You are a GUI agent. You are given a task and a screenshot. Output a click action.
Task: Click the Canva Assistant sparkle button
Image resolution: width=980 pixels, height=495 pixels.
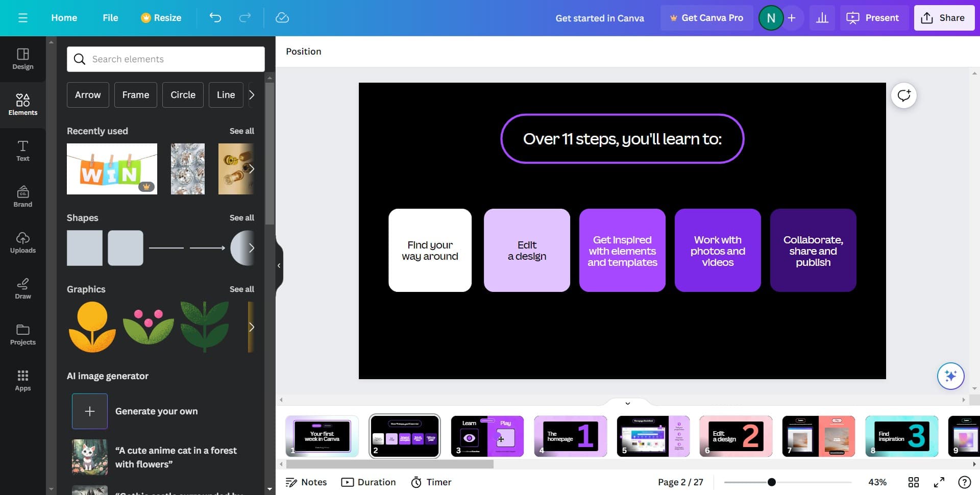point(950,376)
